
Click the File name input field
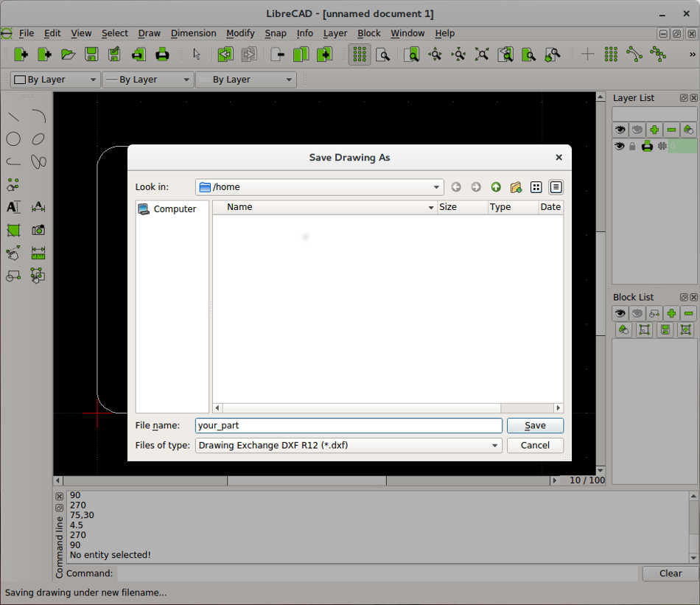tap(349, 425)
